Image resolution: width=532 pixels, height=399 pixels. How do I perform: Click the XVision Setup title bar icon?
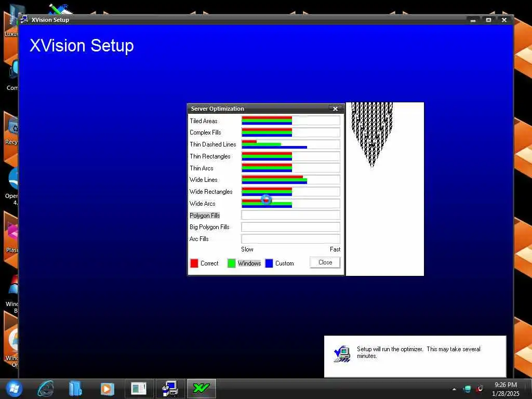(x=24, y=19)
